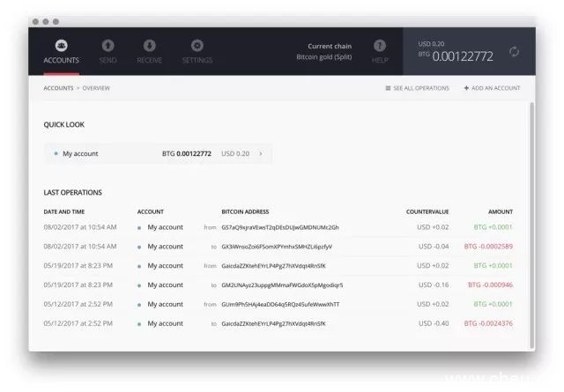Open the Send arrow icon

pos(108,45)
